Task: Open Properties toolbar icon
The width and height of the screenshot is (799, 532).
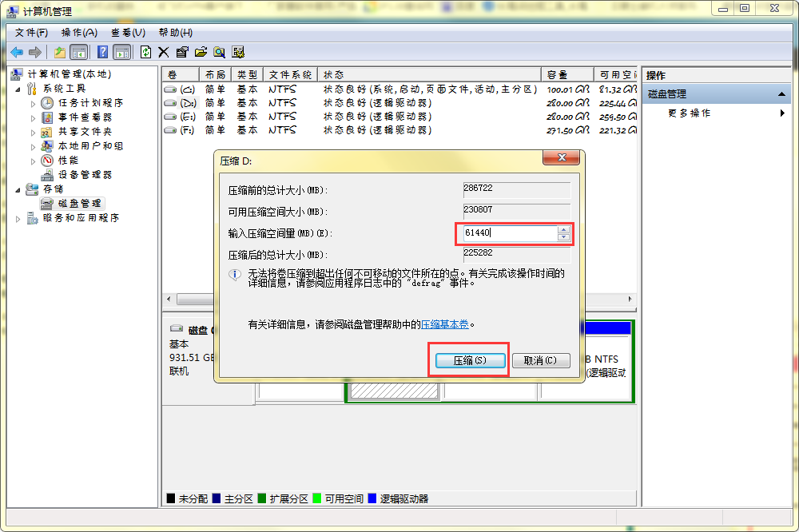Action: pyautogui.click(x=182, y=52)
